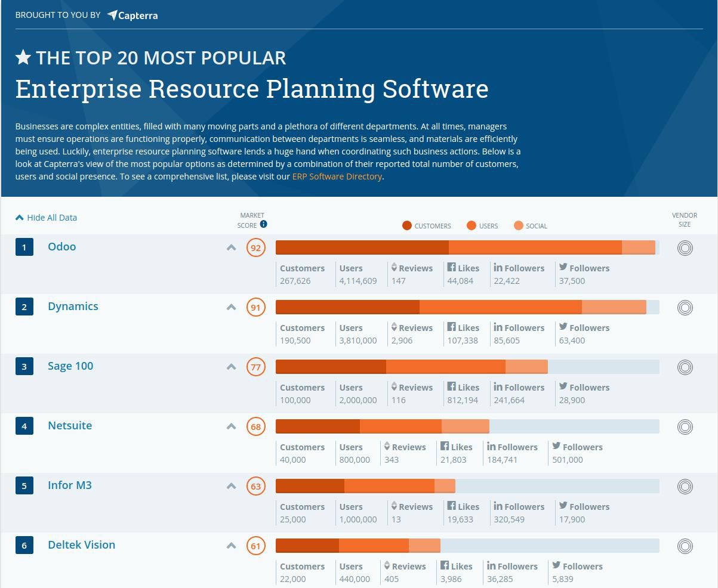The width and height of the screenshot is (718, 588).
Task: Click Netsuite's market score 68 badge
Action: tap(256, 426)
